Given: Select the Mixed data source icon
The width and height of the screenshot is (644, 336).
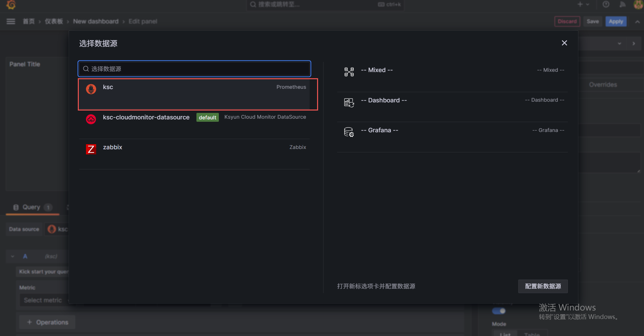Looking at the screenshot, I should tap(349, 72).
